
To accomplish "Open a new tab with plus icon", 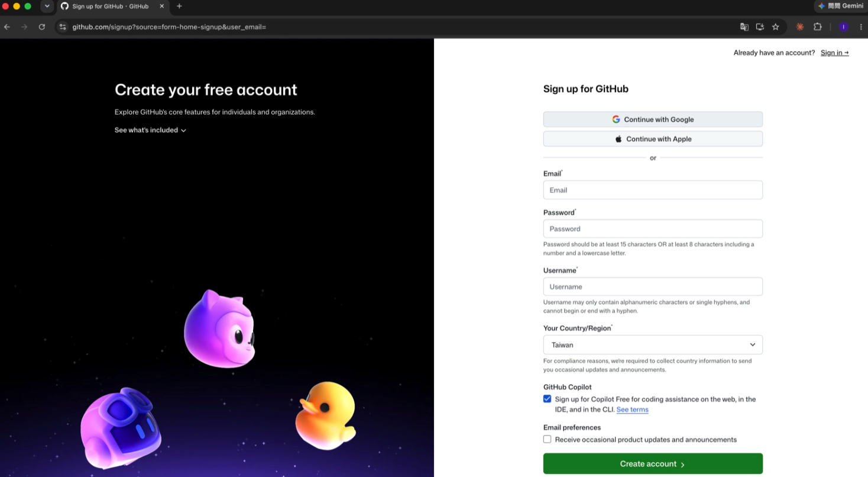I will click(179, 6).
